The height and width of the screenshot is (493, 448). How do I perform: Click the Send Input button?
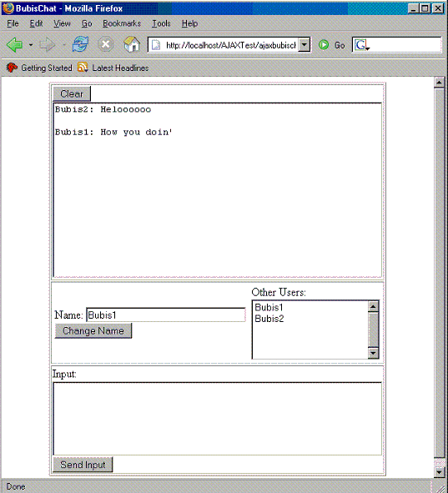[x=83, y=465]
